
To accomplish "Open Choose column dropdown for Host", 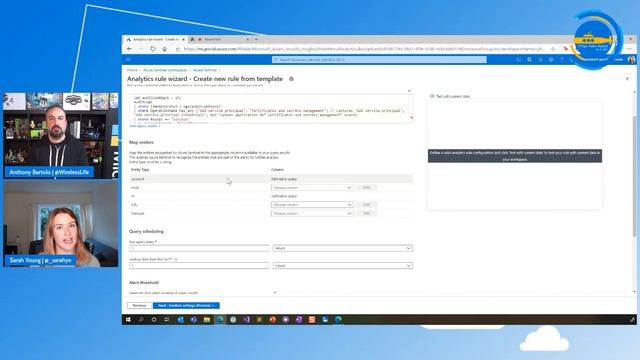I will tap(312, 188).
